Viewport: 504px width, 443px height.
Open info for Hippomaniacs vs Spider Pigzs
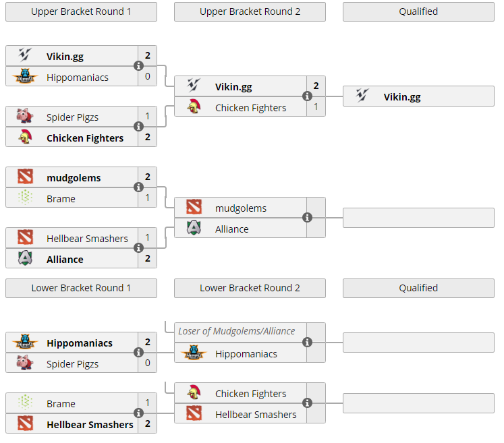[x=139, y=353]
